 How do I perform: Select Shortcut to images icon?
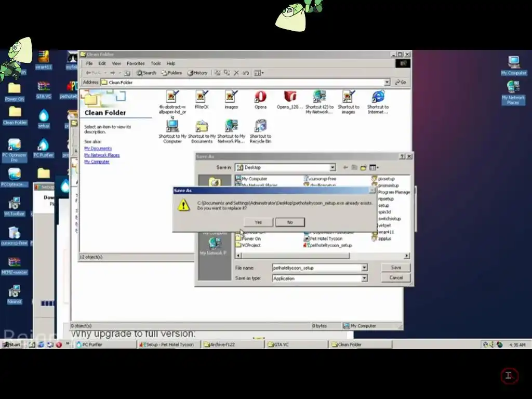click(x=349, y=102)
